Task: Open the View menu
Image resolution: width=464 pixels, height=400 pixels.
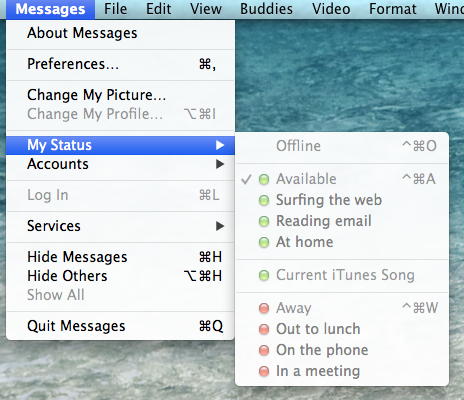Action: (x=206, y=9)
